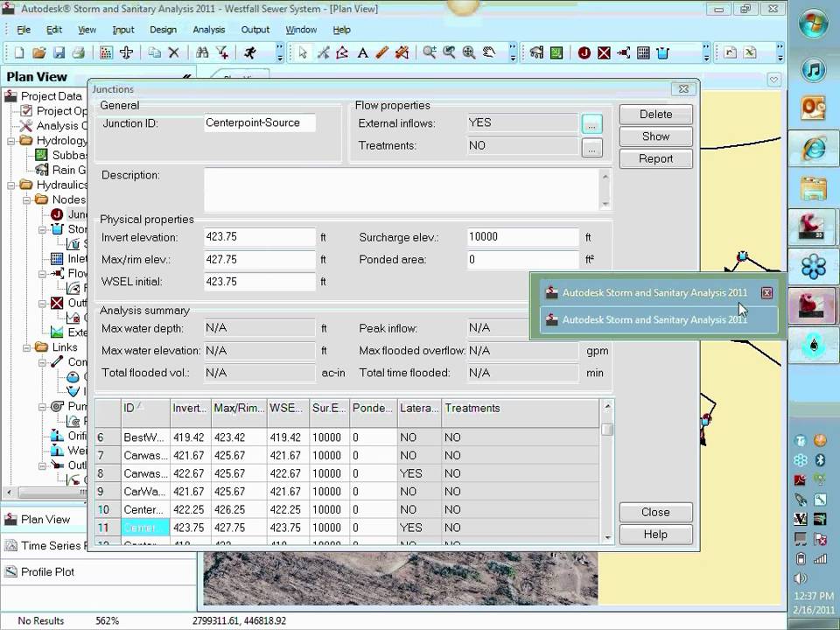The width and height of the screenshot is (840, 630).
Task: Select the arrow pointer selection tool
Action: pos(303,52)
